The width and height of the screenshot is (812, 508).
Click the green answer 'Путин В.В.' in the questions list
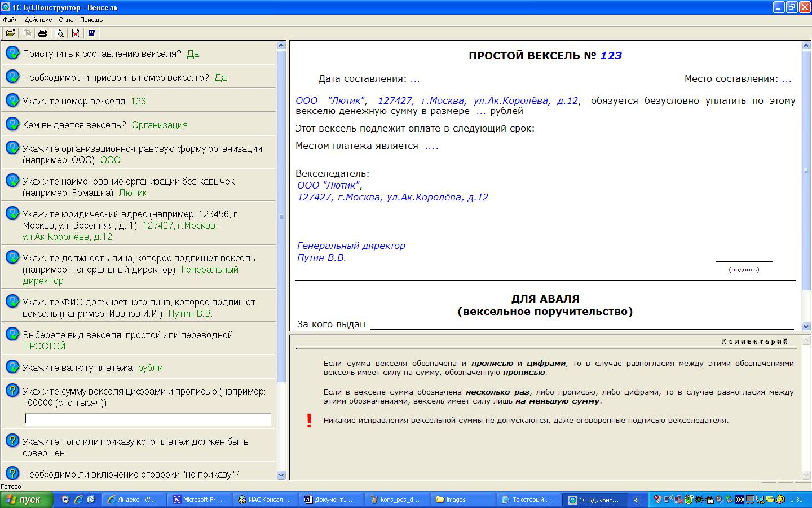(191, 314)
